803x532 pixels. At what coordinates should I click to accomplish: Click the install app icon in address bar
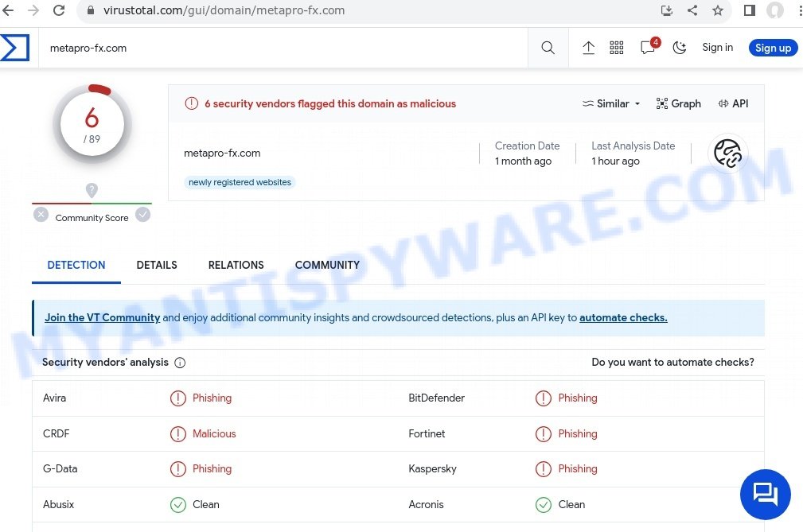(666, 10)
